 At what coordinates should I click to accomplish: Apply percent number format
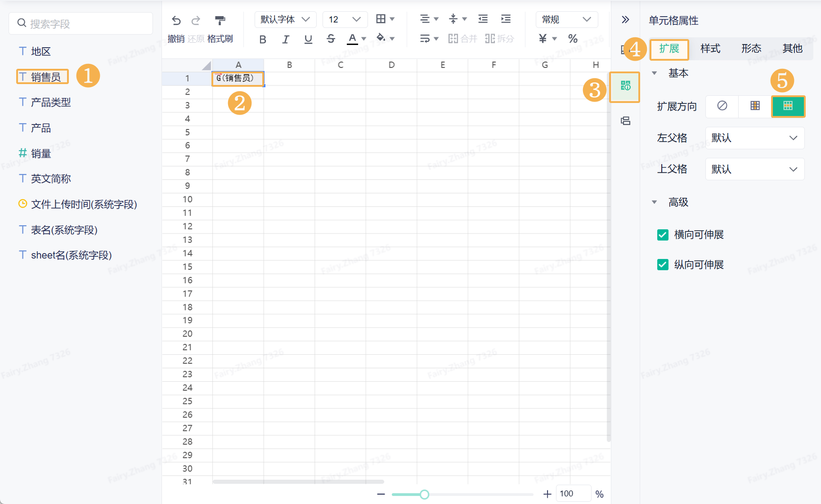pyautogui.click(x=573, y=39)
